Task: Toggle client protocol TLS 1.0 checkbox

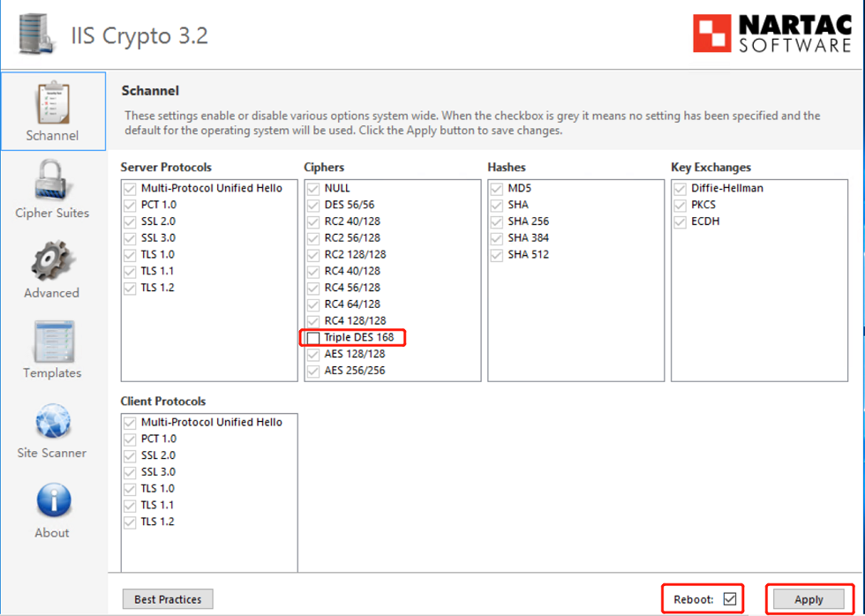Action: (130, 489)
